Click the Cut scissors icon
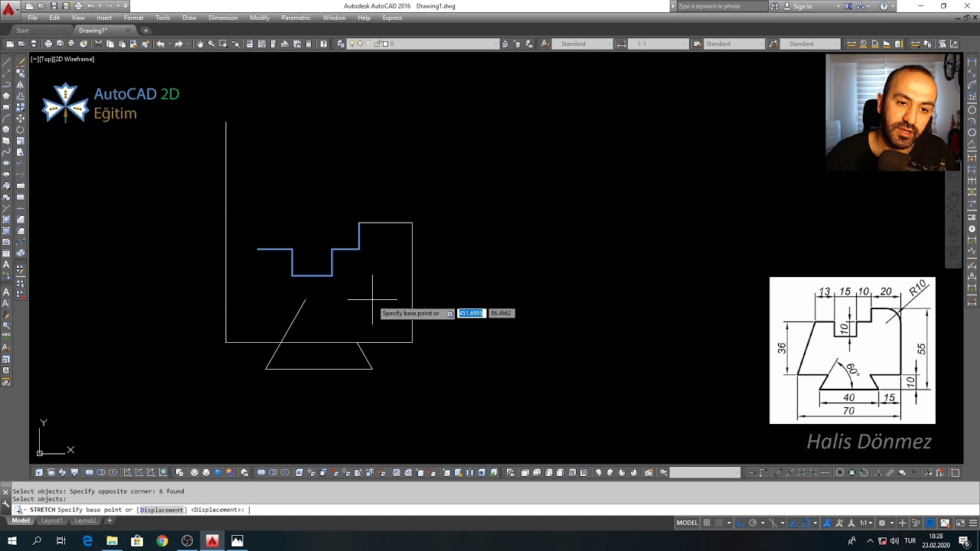Image resolution: width=980 pixels, height=551 pixels. (x=98, y=44)
